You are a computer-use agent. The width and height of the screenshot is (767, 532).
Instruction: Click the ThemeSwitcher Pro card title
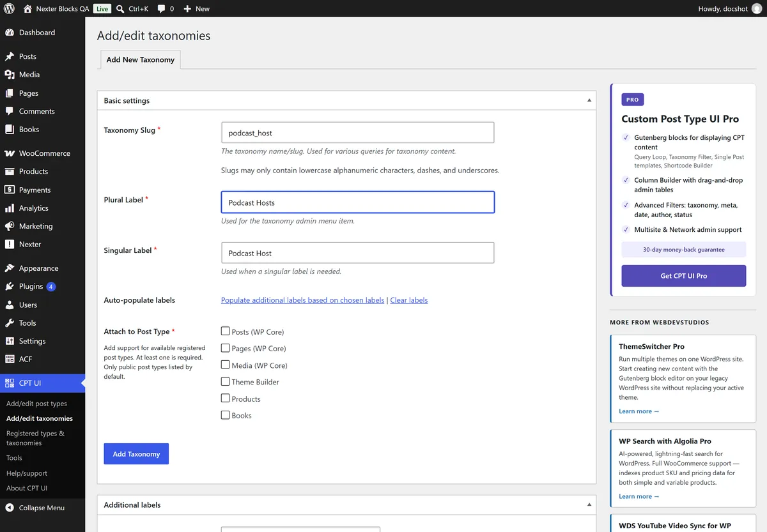point(651,346)
